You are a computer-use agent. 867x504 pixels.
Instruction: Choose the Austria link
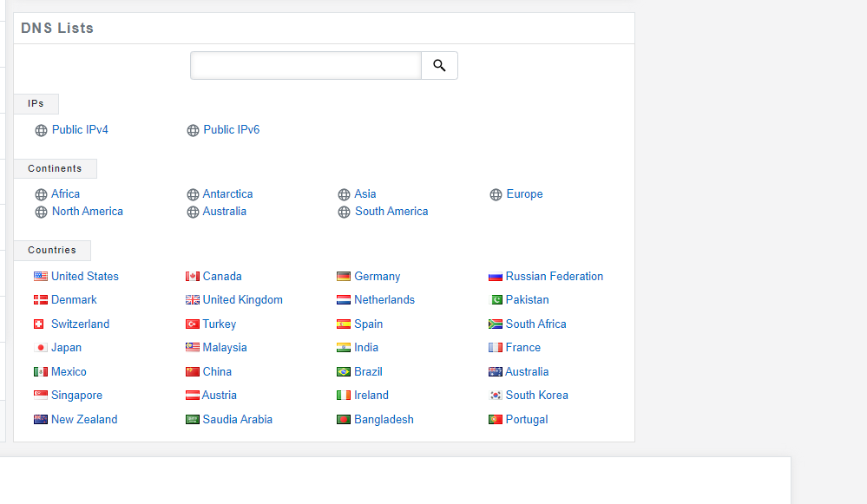(220, 396)
